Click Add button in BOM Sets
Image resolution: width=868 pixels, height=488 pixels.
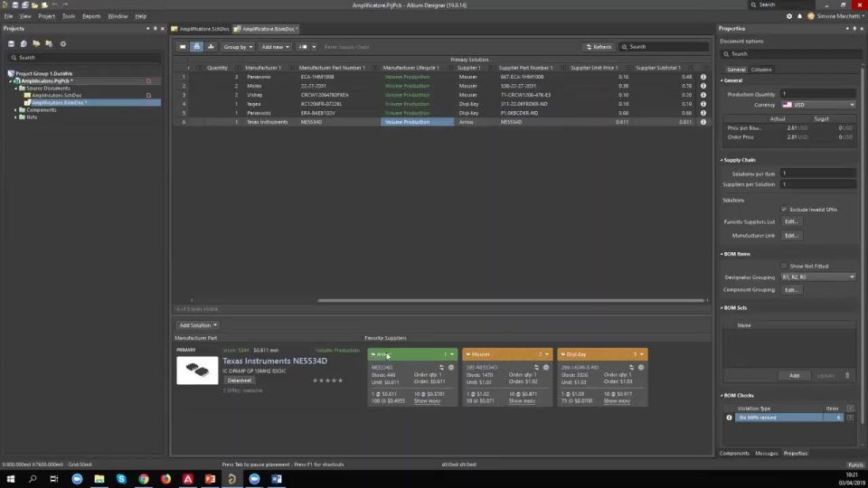click(x=794, y=376)
